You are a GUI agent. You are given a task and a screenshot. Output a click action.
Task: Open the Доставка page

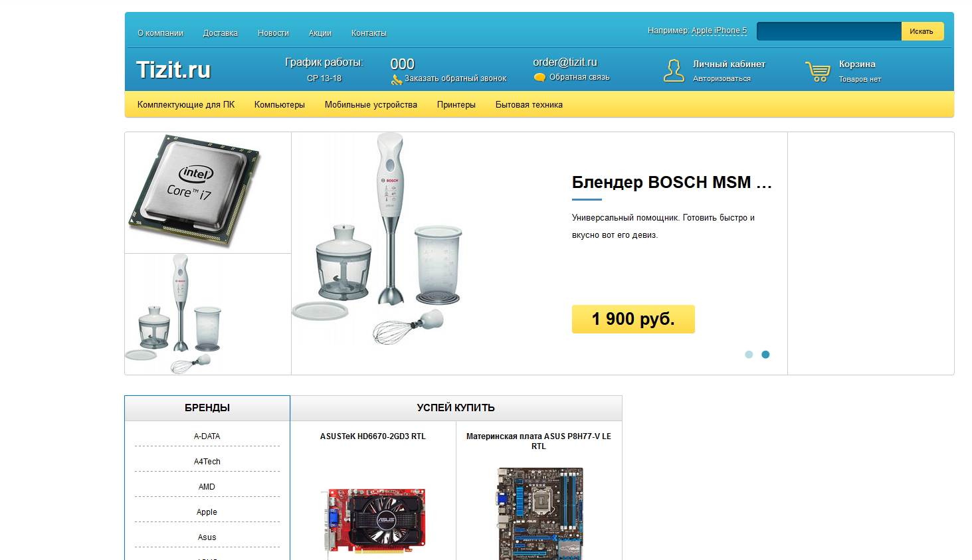pos(221,33)
